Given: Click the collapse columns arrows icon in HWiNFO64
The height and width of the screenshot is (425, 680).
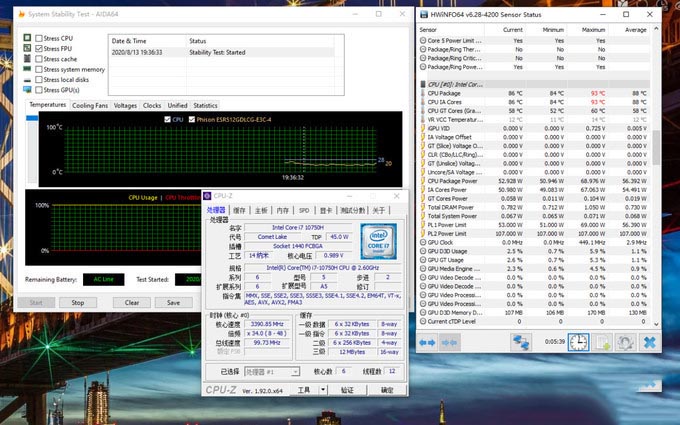Looking at the screenshot, I should coord(449,343).
